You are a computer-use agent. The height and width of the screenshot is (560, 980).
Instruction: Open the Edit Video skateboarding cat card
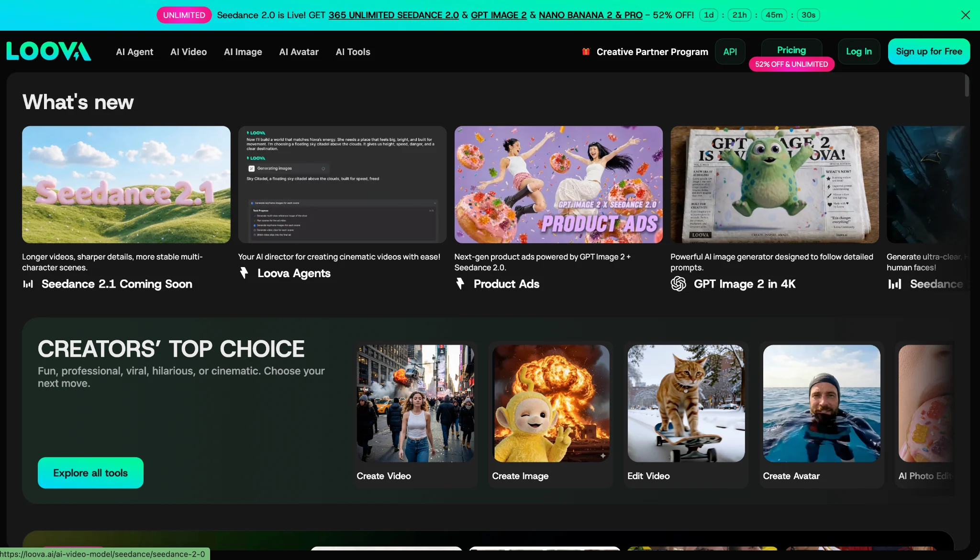click(686, 403)
